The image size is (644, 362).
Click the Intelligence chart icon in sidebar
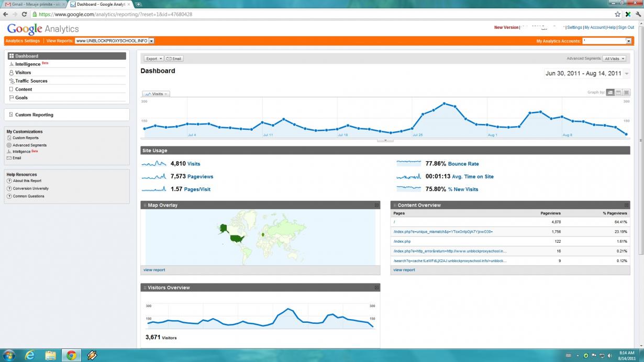pyautogui.click(x=12, y=64)
